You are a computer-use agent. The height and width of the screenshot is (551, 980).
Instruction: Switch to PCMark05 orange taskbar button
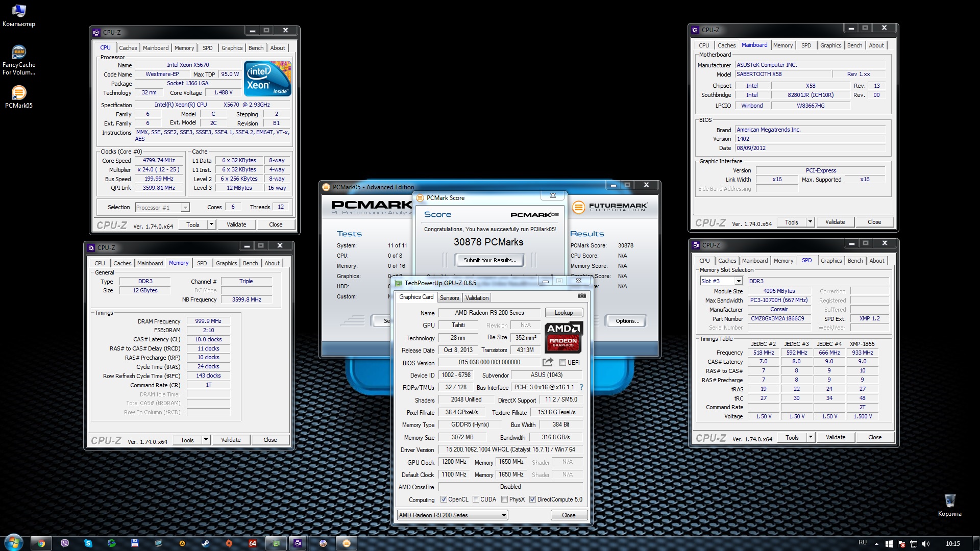point(347,543)
